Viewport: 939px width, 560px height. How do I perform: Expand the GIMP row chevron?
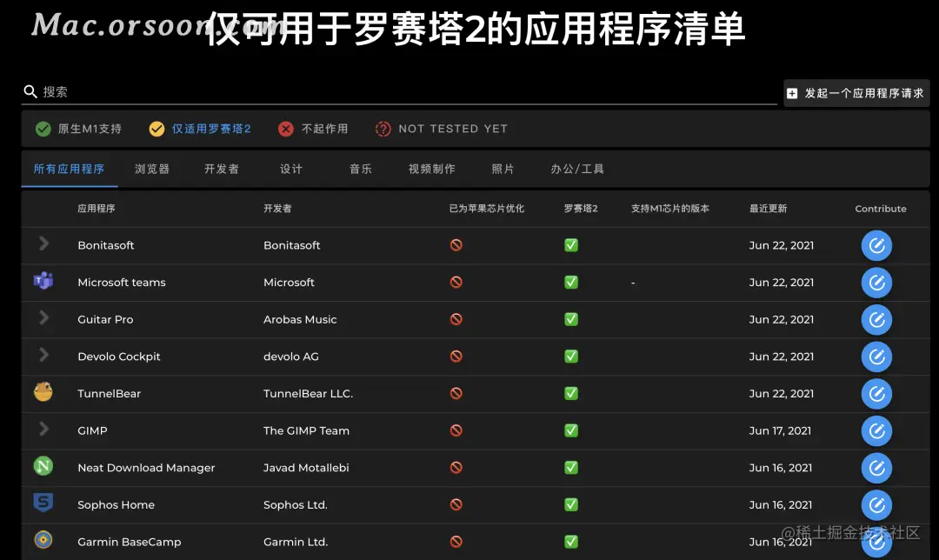43,429
